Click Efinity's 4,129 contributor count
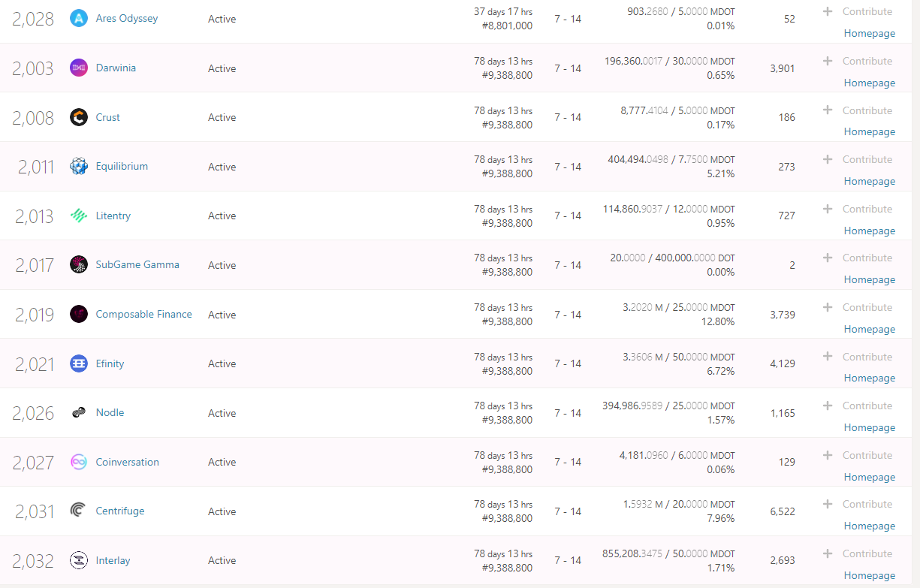This screenshot has height=588, width=920. coord(783,364)
